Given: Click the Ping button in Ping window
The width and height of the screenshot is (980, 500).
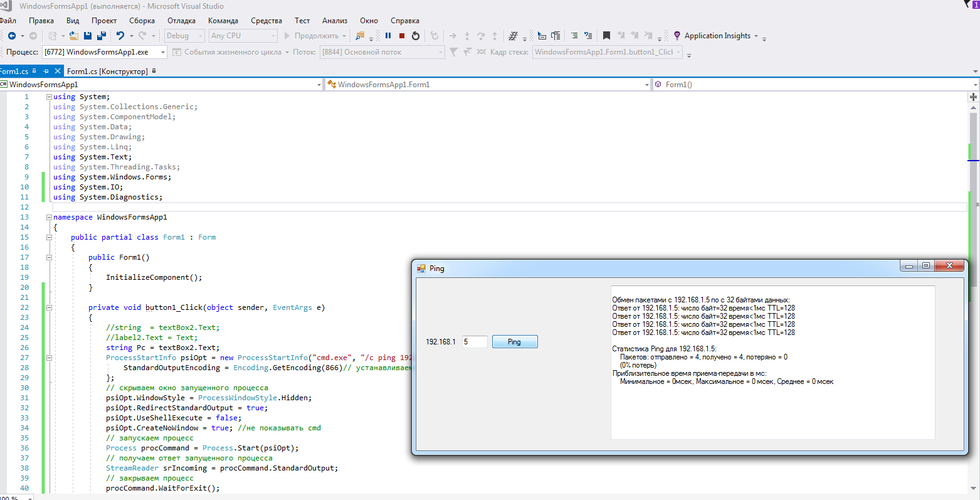Looking at the screenshot, I should (x=515, y=342).
